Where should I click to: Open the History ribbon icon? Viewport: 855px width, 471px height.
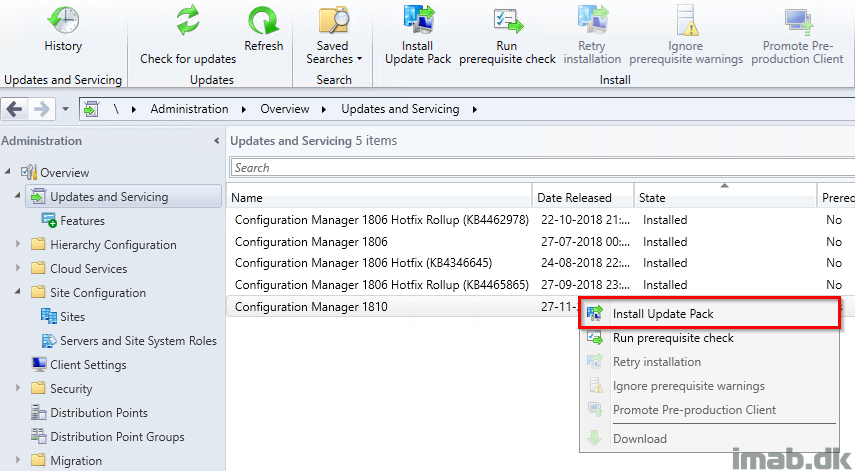click(x=63, y=21)
